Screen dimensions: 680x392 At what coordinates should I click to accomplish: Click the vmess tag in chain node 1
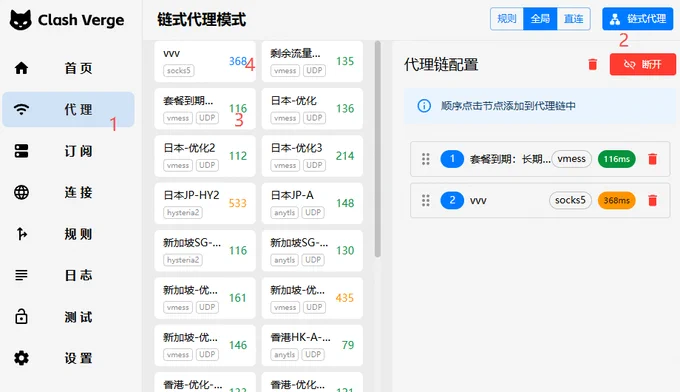click(x=572, y=159)
